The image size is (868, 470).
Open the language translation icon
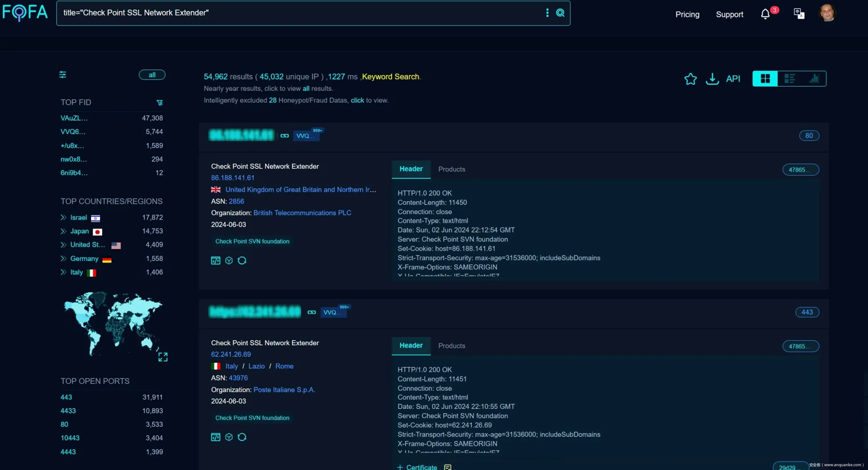coord(799,14)
